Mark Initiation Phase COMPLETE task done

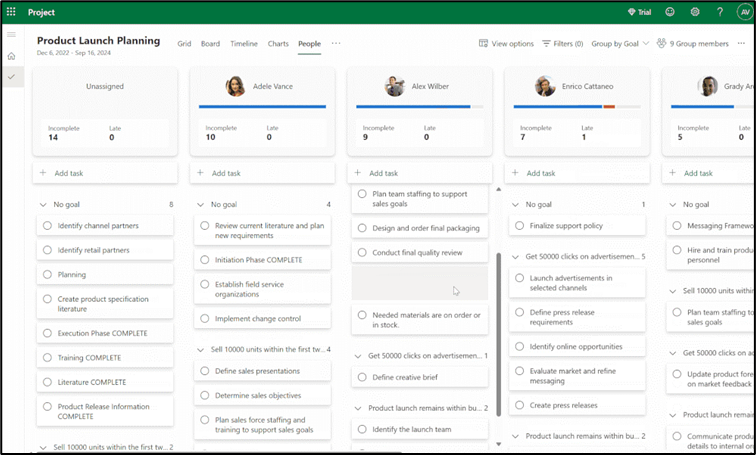[x=204, y=259]
